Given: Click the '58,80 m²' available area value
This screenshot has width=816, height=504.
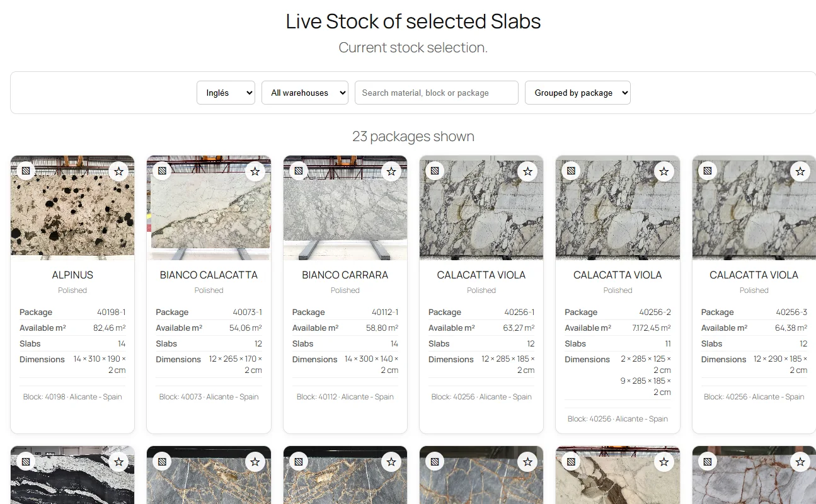Looking at the screenshot, I should pos(382,328).
